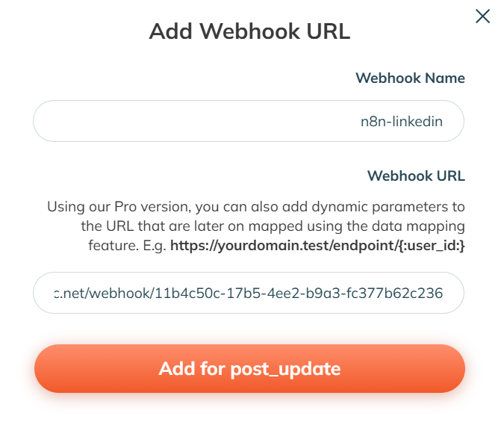Click the word "Add" on the orange button
This screenshot has width=504, height=422.
click(x=175, y=369)
